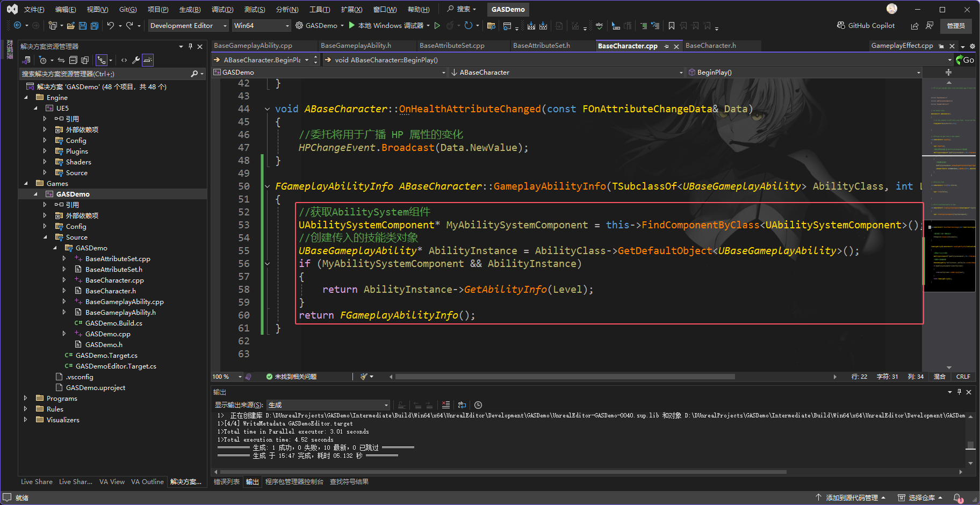Viewport: 980px width, 505px height.
Task: Open the 生成(B) build menu
Action: (190, 9)
